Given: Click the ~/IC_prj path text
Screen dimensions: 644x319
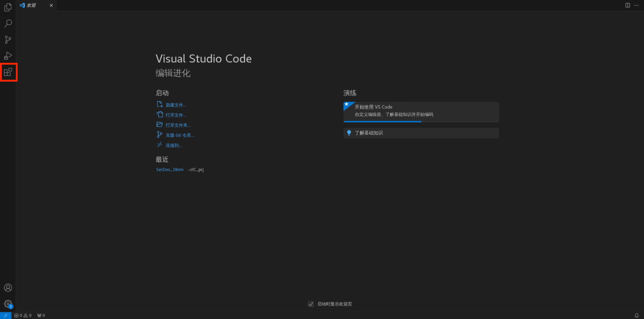Looking at the screenshot, I should coord(196,170).
